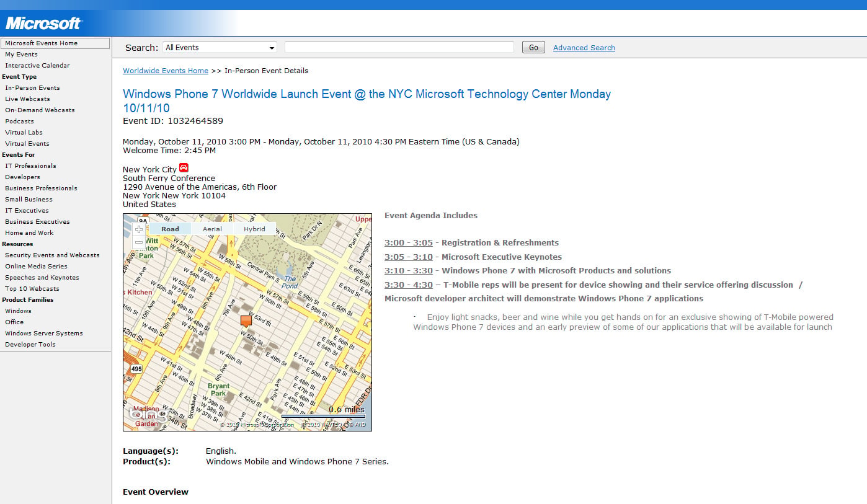Select In-Person Events in sidebar
The width and height of the screenshot is (867, 504).
tap(32, 88)
